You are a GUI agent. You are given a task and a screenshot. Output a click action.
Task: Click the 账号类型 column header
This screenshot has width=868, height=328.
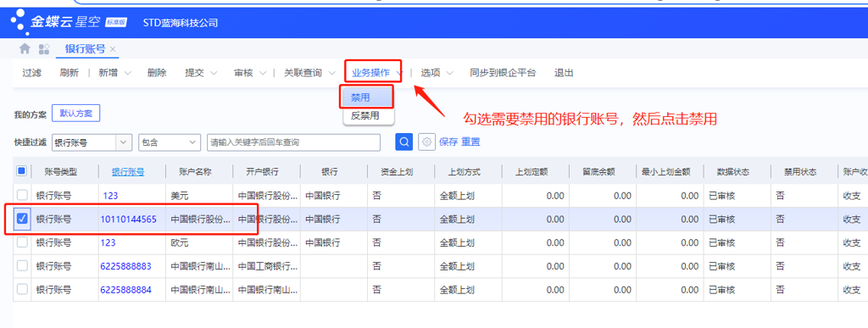[61, 172]
